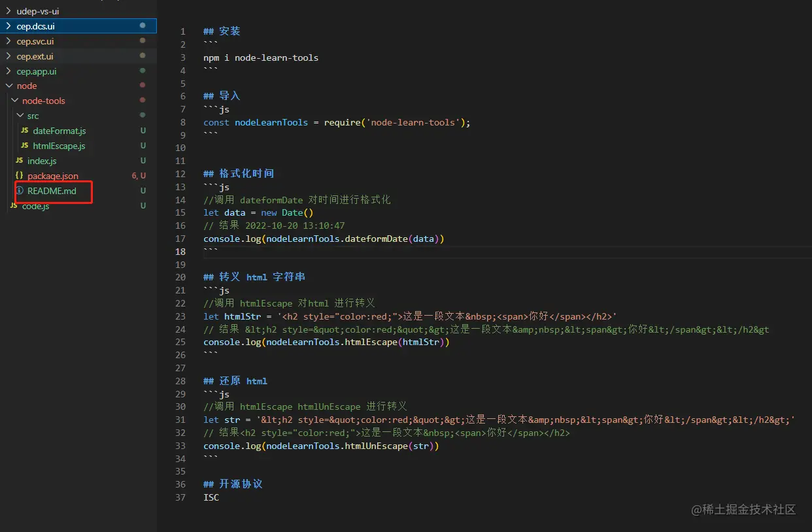The width and height of the screenshot is (812, 532).
Task: Click the '## 还原 html' heading
Action: [235, 381]
